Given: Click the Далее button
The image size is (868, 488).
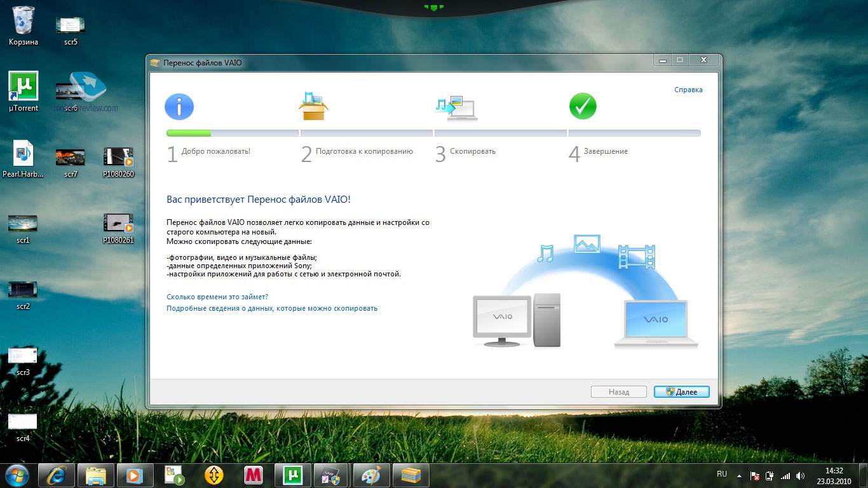Looking at the screenshot, I should [x=681, y=392].
